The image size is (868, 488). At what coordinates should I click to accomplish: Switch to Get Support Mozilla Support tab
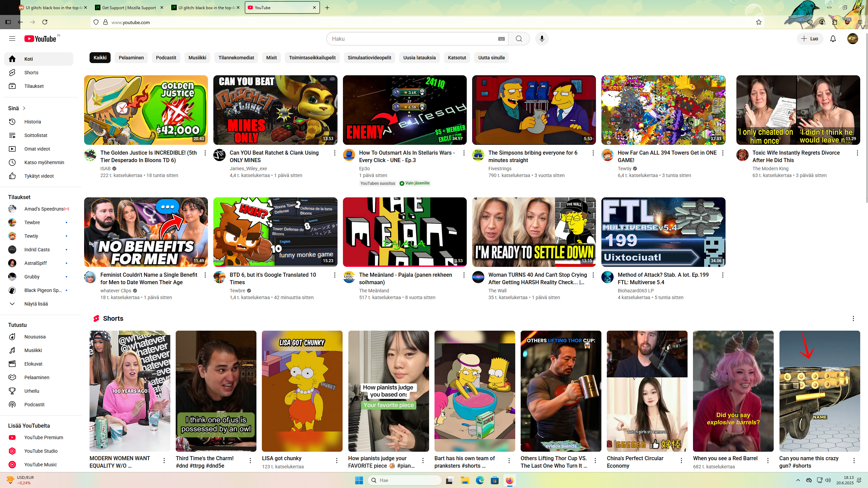pos(129,7)
